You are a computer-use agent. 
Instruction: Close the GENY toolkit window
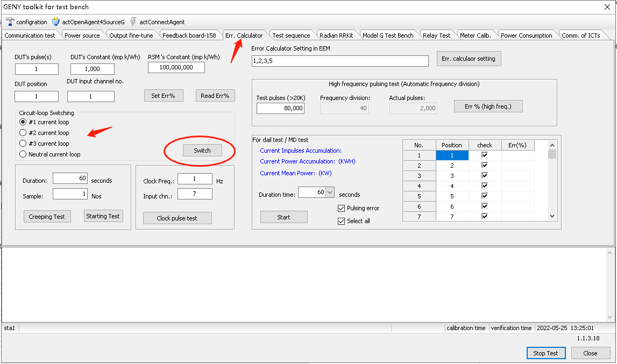pyautogui.click(x=607, y=7)
